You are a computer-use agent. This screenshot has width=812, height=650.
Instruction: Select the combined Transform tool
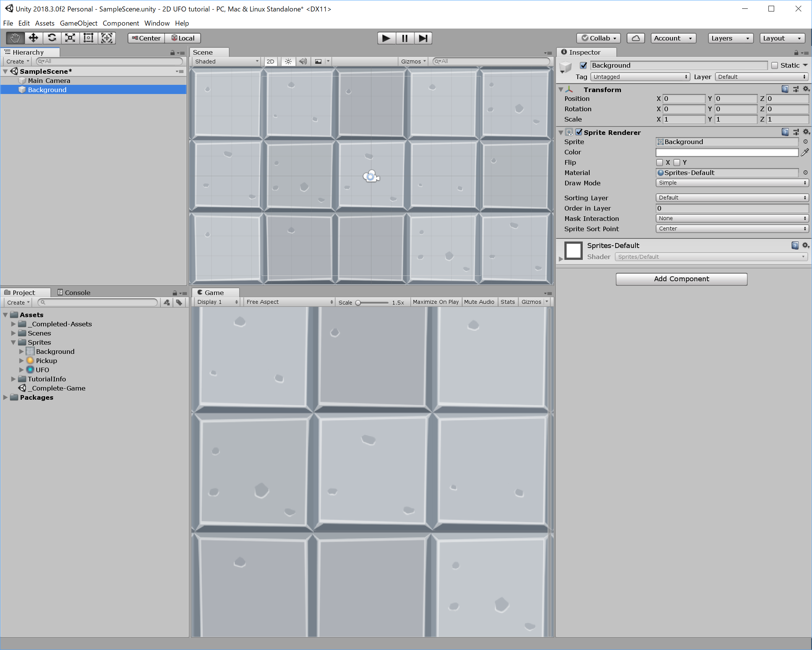tap(107, 38)
